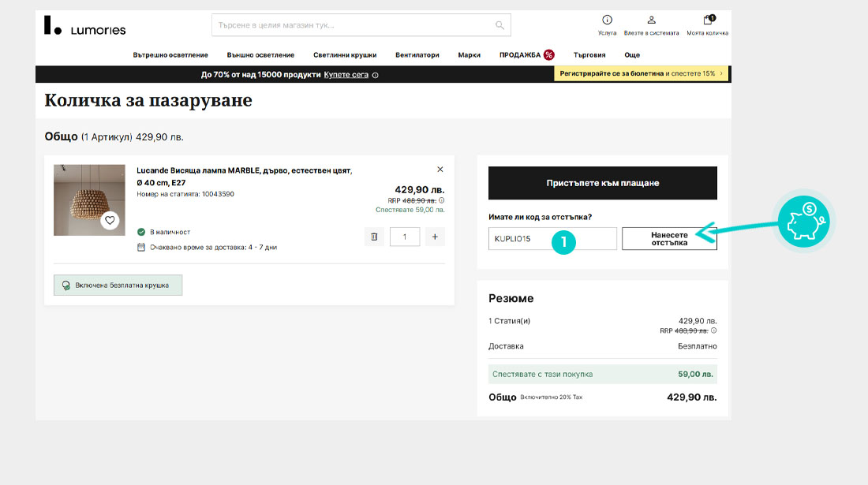Image resolution: width=868 pixels, height=485 pixels.
Task: Click the search magnifier icon
Action: (x=499, y=25)
